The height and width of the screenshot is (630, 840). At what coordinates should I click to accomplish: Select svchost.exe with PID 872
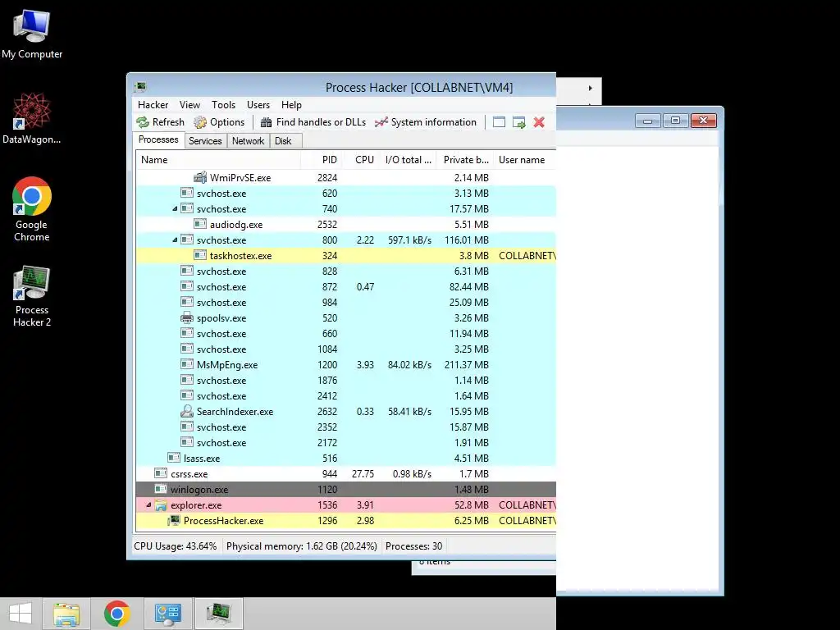345,287
